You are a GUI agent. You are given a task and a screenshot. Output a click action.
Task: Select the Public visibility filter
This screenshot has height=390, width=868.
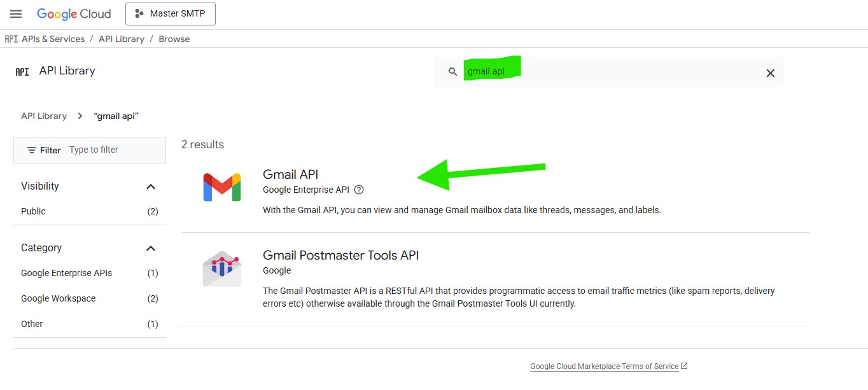pos(34,211)
